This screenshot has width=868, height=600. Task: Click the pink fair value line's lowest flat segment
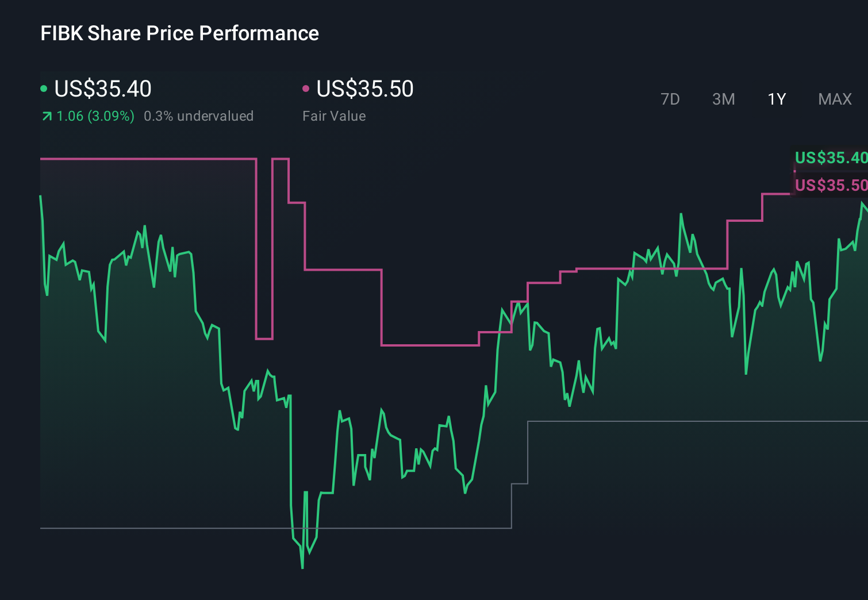coord(430,345)
